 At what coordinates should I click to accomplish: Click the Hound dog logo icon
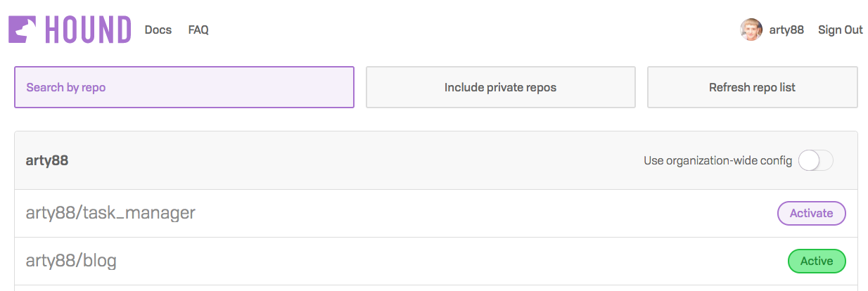(23, 30)
